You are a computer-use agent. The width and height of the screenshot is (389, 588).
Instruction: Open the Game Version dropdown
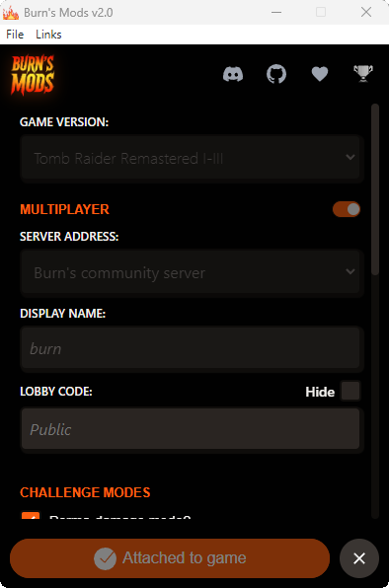pos(193,158)
